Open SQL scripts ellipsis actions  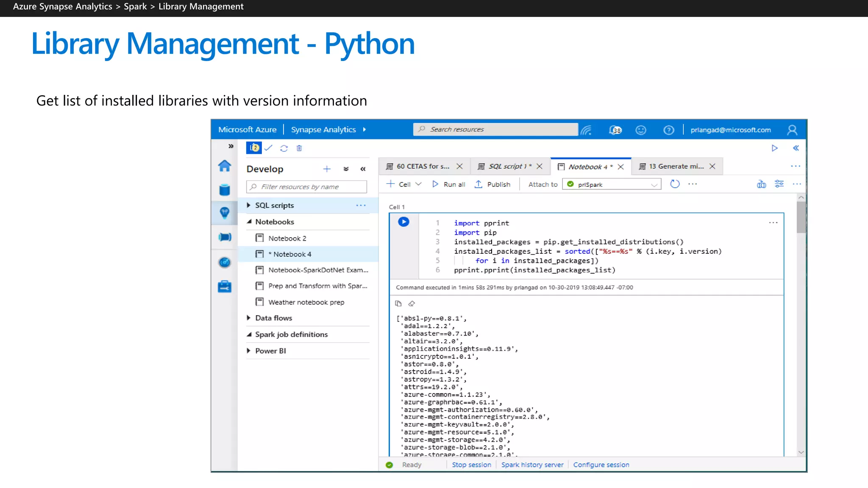point(361,205)
